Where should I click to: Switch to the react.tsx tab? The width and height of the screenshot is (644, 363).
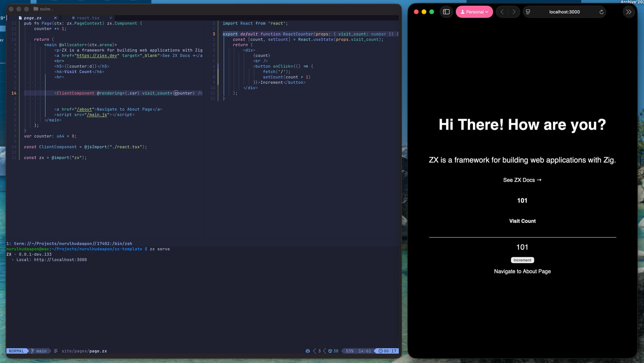coord(88,18)
